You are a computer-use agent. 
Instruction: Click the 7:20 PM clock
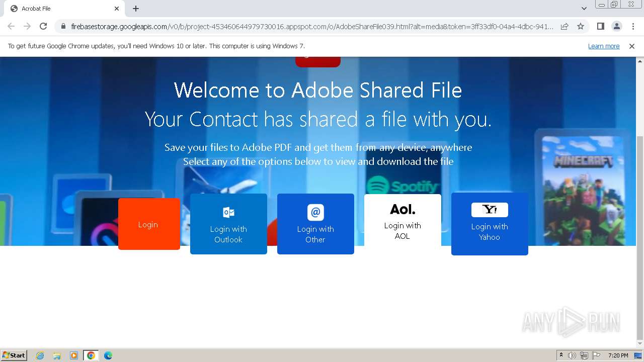[618, 355]
